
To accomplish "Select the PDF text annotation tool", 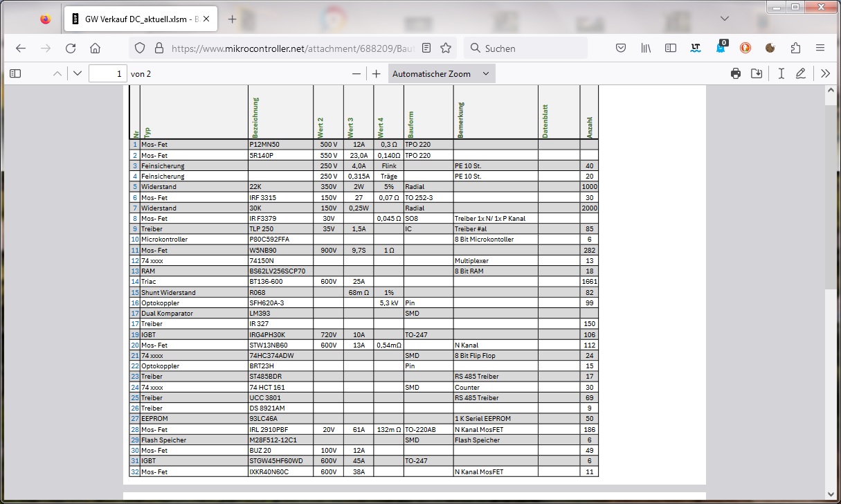I will pos(781,73).
